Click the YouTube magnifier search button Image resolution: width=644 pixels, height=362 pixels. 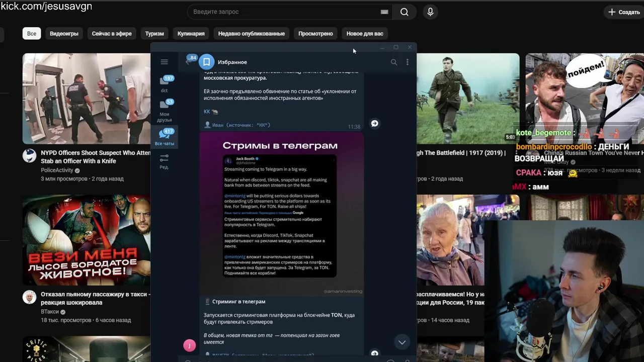[x=404, y=12]
